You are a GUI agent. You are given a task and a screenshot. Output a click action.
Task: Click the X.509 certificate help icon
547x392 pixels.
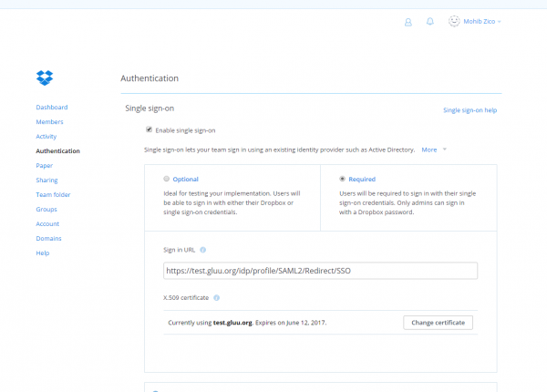click(217, 297)
